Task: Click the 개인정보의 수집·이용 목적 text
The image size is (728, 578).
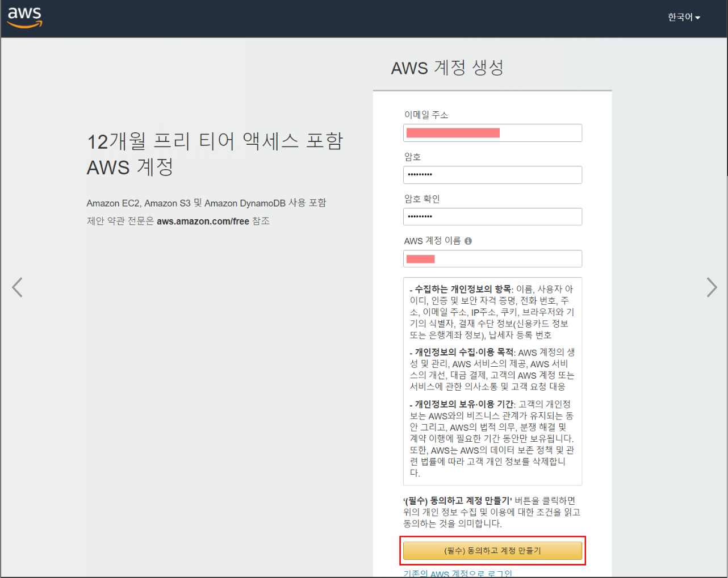Action: (464, 352)
